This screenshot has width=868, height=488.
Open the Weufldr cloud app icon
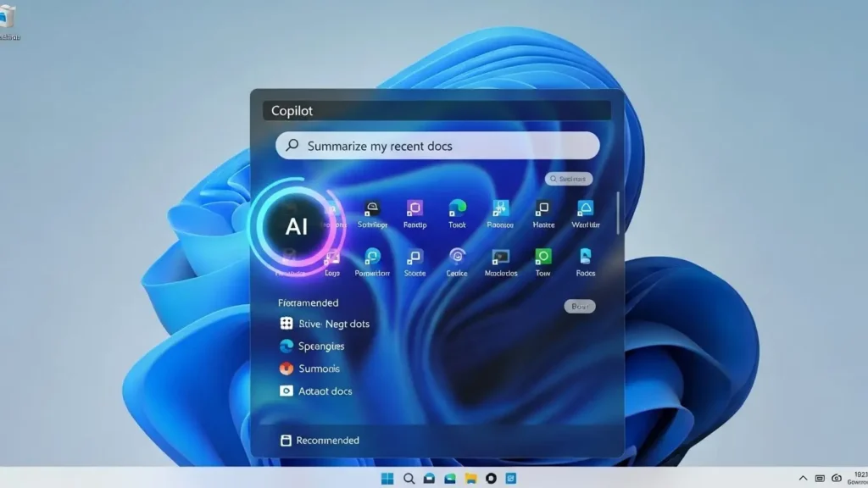[x=586, y=210]
